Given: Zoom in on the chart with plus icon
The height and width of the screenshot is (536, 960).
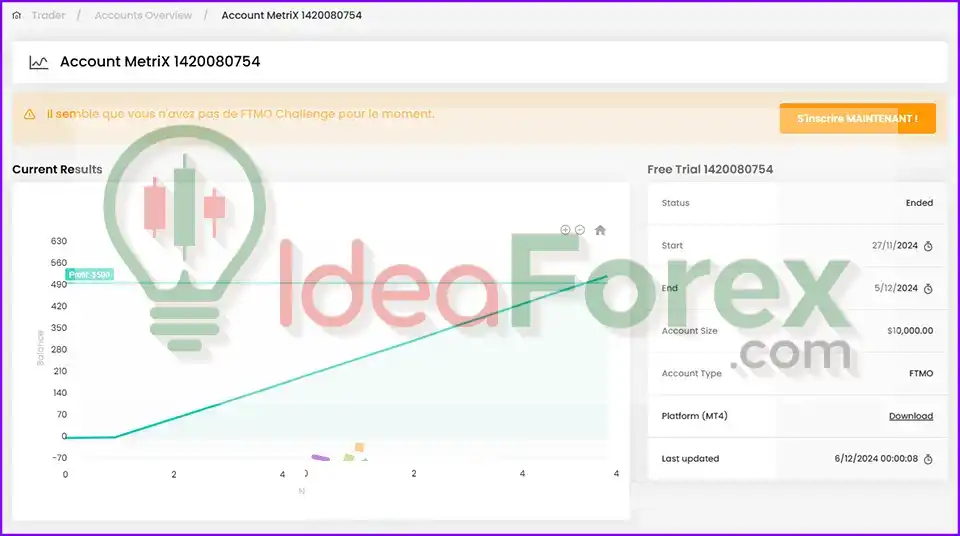Looking at the screenshot, I should pos(565,230).
